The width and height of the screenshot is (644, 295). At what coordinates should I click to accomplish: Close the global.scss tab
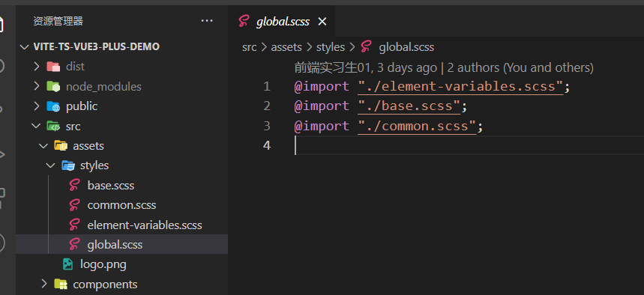[322, 21]
